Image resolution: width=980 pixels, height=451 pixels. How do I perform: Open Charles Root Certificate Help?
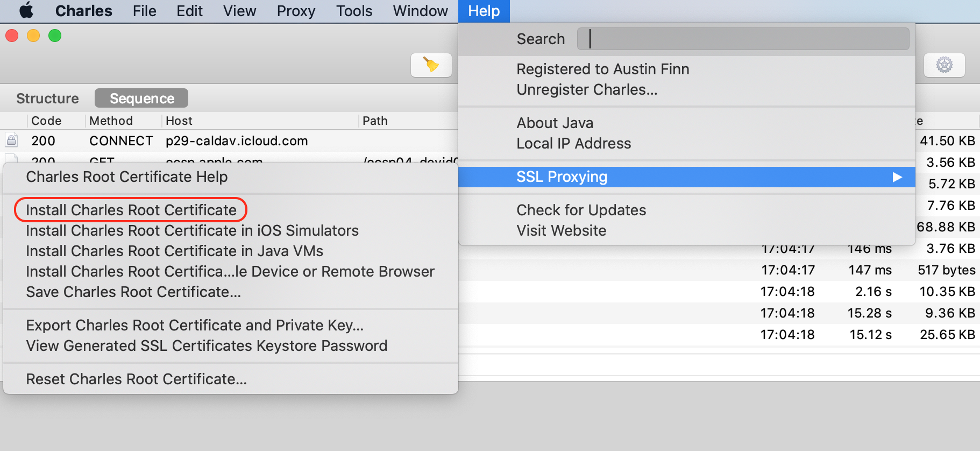pos(230,177)
